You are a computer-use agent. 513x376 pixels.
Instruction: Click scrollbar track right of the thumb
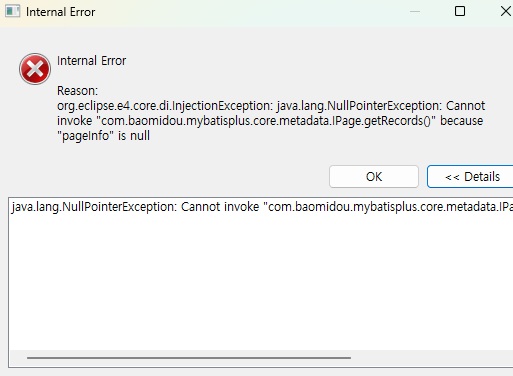pos(433,358)
